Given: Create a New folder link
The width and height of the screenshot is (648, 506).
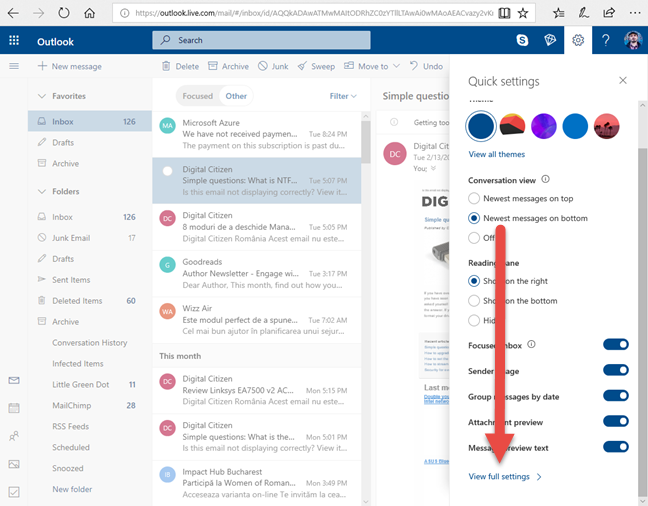Looking at the screenshot, I should tap(72, 489).
